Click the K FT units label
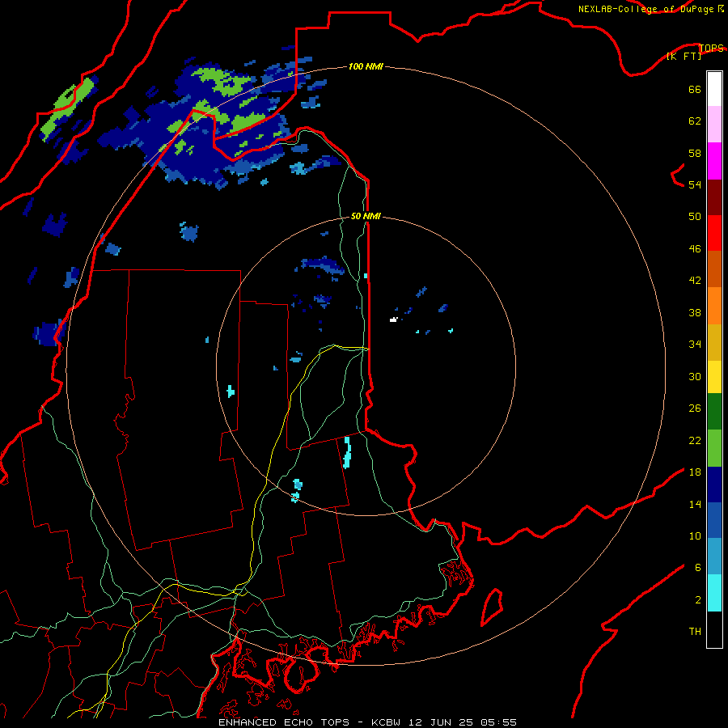 click(x=684, y=56)
